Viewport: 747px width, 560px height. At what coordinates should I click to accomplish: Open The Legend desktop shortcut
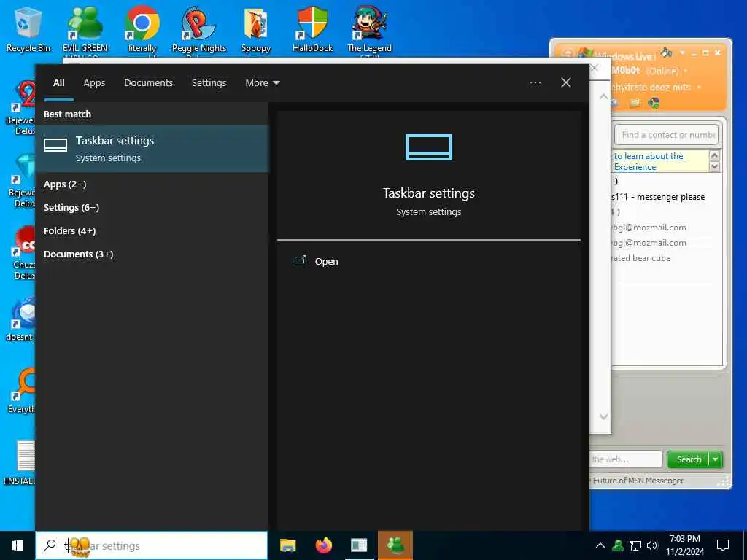tap(369, 29)
